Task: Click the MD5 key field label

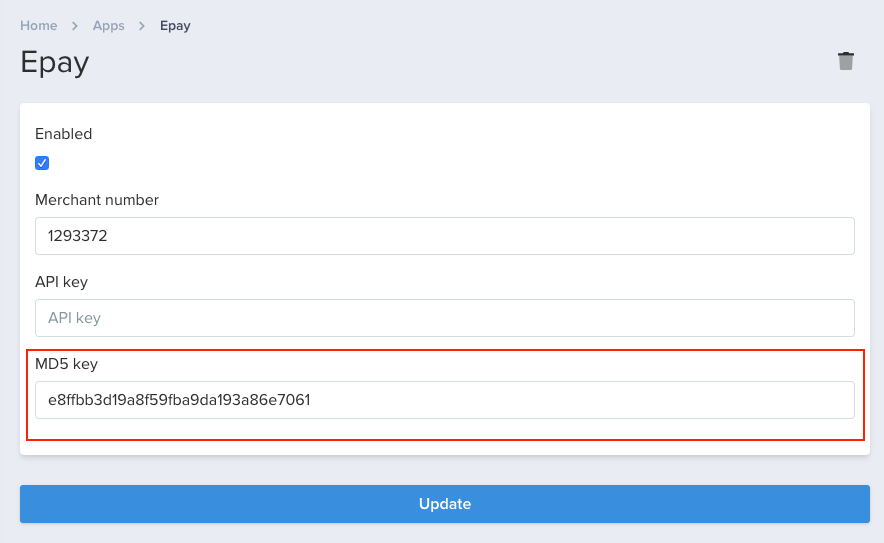Action: tap(67, 364)
